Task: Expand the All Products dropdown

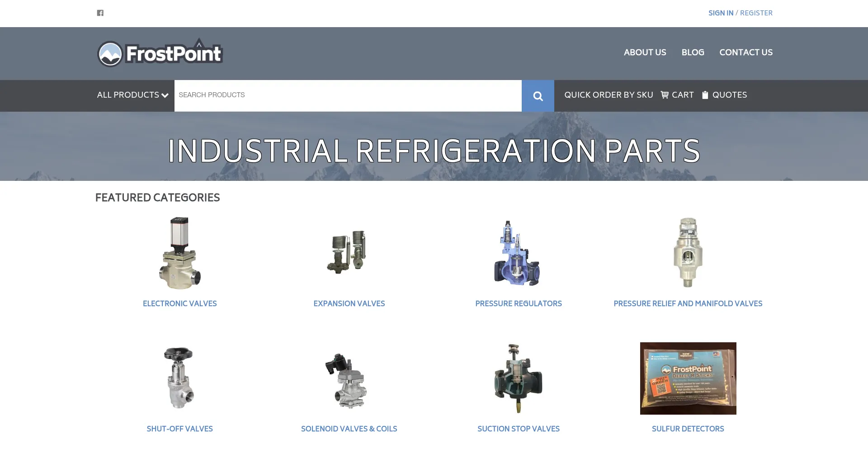Action: tap(132, 95)
